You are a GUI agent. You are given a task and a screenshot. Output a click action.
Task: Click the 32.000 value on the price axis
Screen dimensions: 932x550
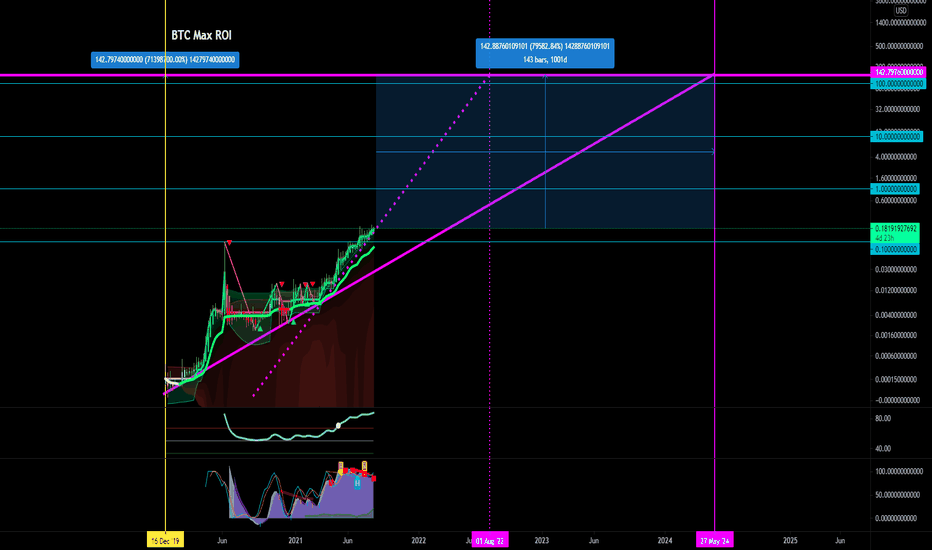point(898,109)
